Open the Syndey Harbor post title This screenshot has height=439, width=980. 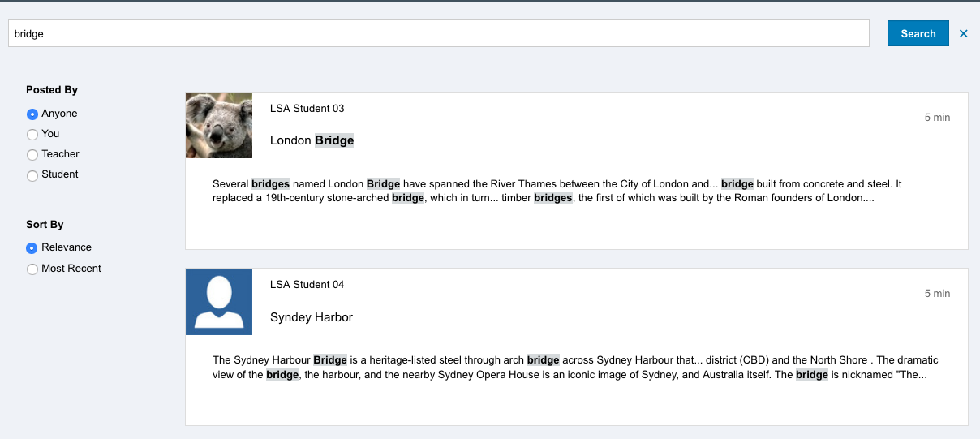[x=312, y=317]
